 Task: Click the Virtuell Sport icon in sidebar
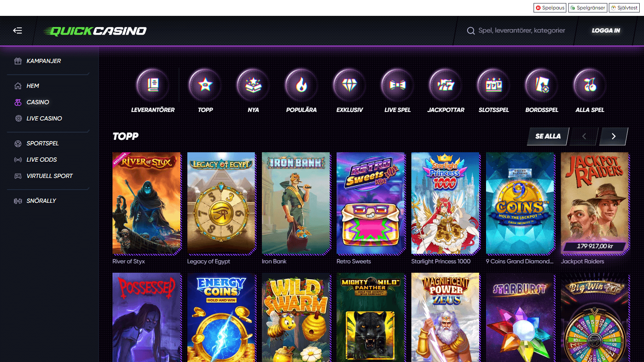pos(18,176)
